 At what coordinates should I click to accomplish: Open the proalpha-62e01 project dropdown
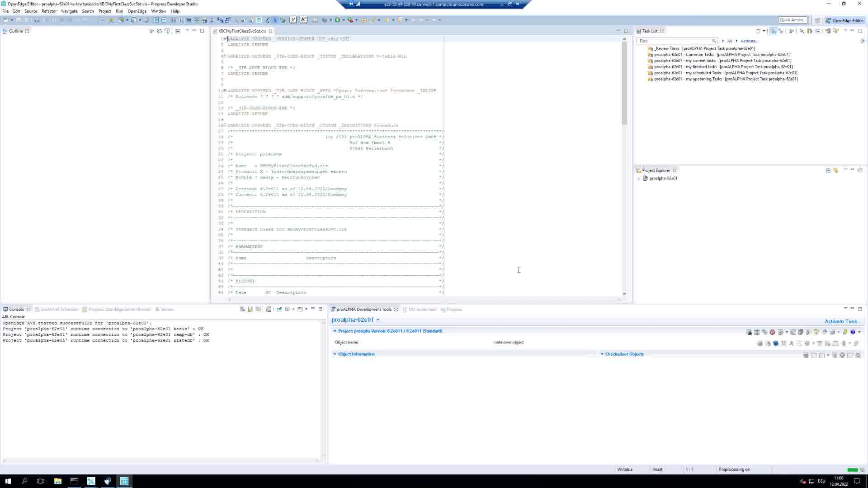click(x=378, y=320)
